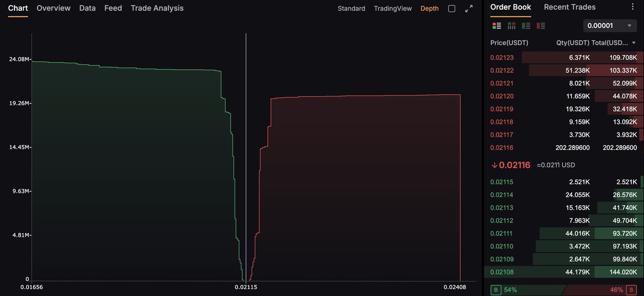Screen dimensions: 644x296
Task: Select horizontal split order book view icon
Action: tap(511, 25)
